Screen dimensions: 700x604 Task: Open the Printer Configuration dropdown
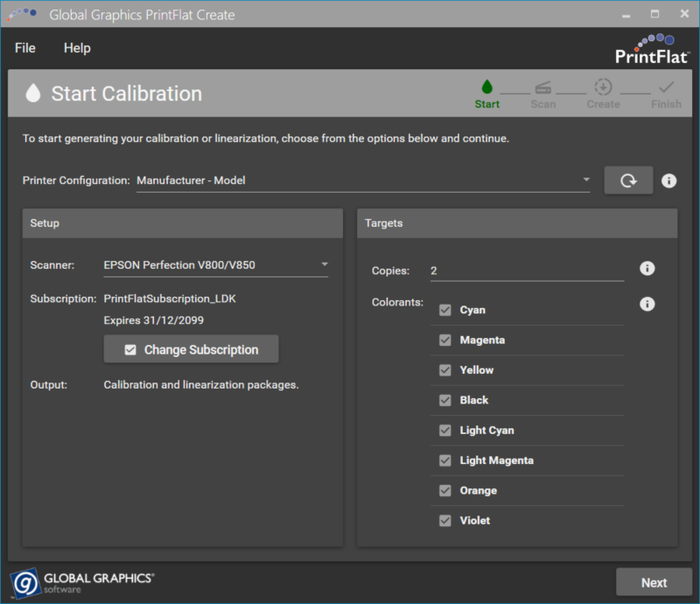(x=363, y=180)
